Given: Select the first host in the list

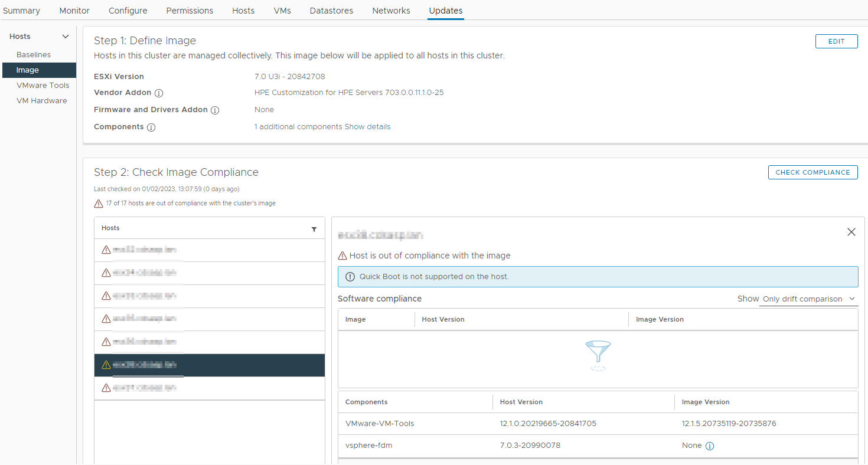Looking at the screenshot, I should coord(210,250).
